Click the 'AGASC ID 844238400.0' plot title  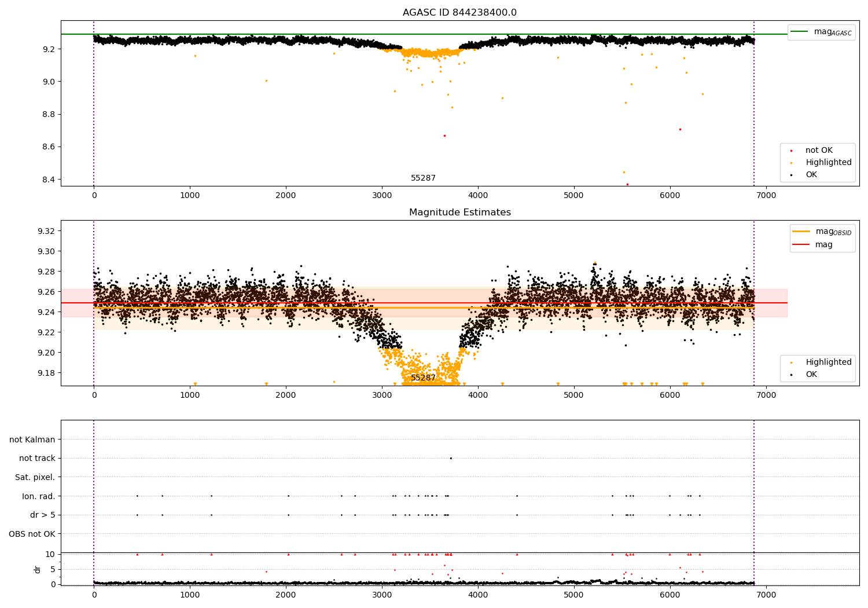coord(459,13)
